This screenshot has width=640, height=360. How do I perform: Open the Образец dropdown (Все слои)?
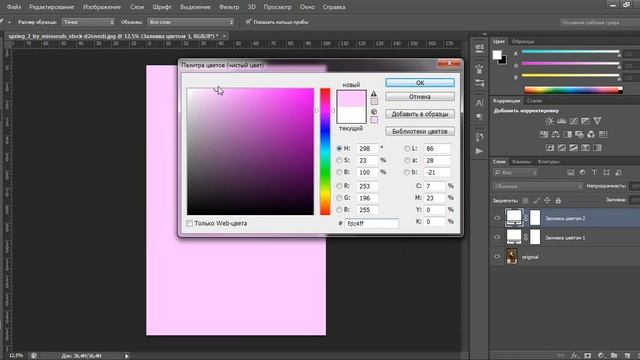click(x=191, y=22)
